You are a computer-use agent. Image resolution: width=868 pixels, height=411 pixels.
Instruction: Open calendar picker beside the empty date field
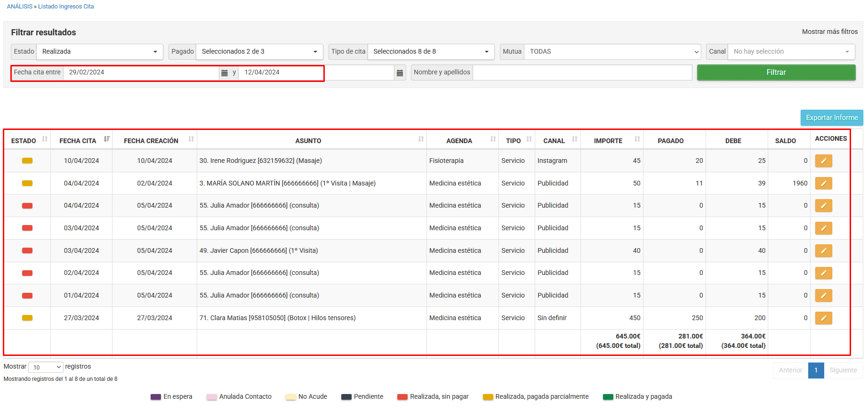click(x=400, y=73)
